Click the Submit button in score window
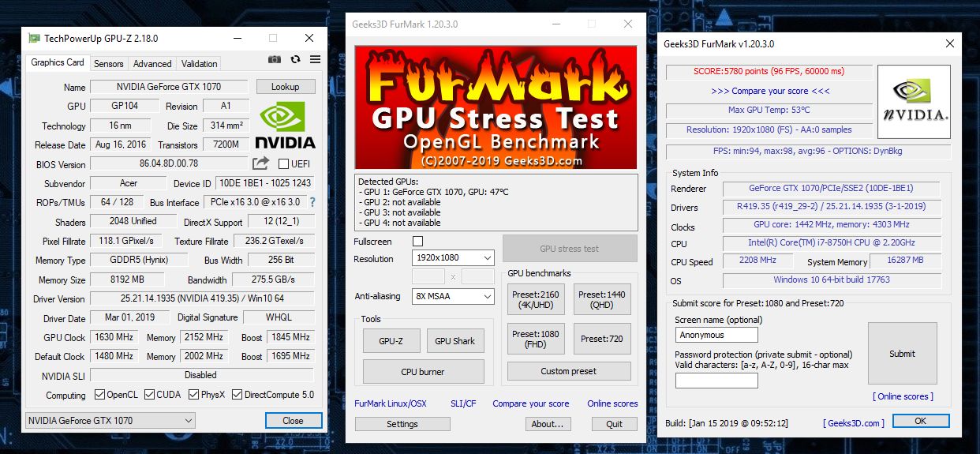 903,354
